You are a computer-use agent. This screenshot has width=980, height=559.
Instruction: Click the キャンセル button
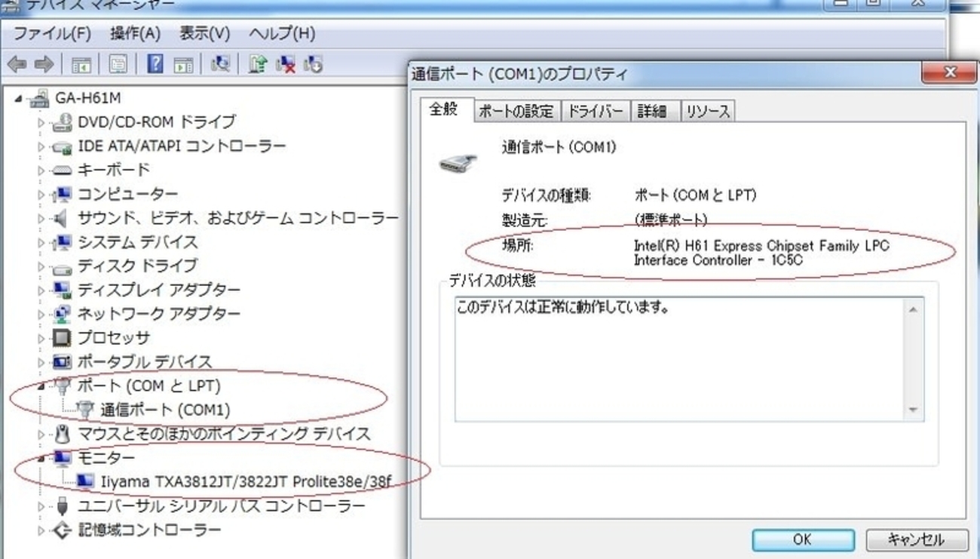pos(916,540)
